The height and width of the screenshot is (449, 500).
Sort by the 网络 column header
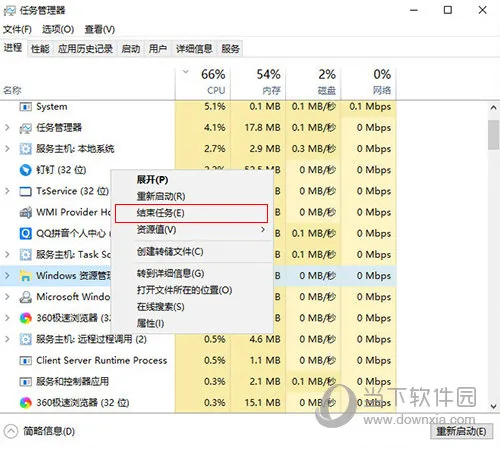(x=368, y=82)
